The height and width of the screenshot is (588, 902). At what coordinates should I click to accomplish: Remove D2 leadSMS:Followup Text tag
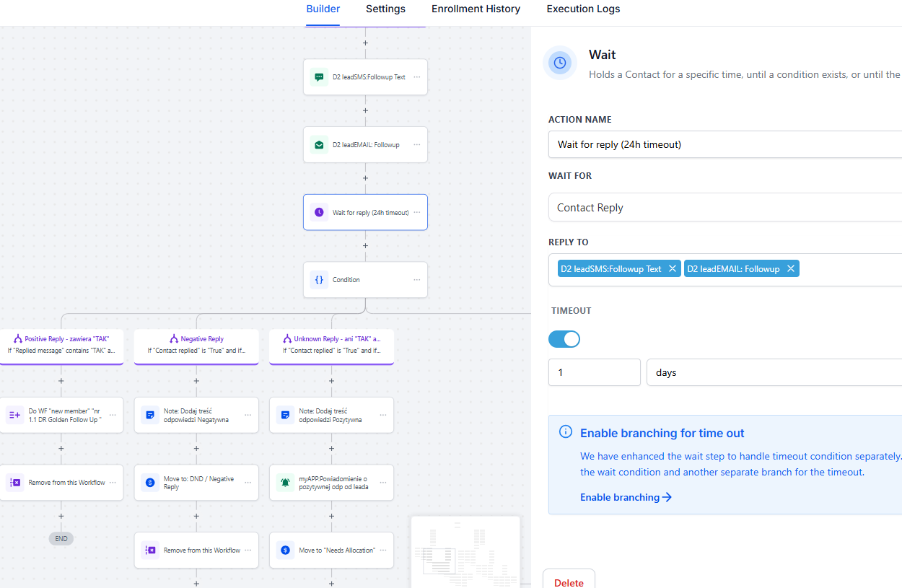point(673,269)
